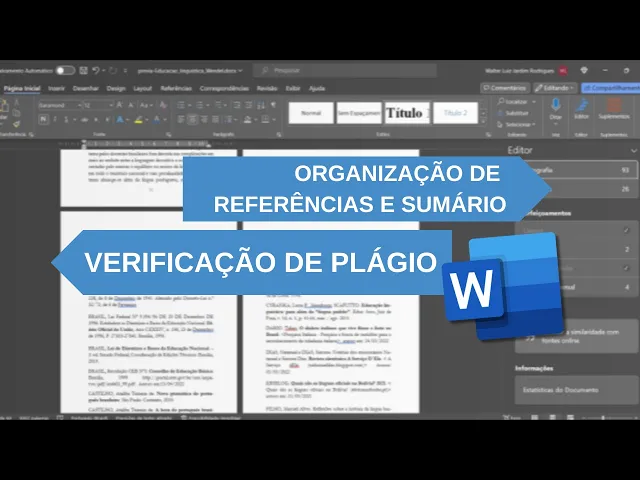This screenshot has height=480, width=640.
Task: Click the Pesquisar search field
Action: pyautogui.click(x=345, y=70)
